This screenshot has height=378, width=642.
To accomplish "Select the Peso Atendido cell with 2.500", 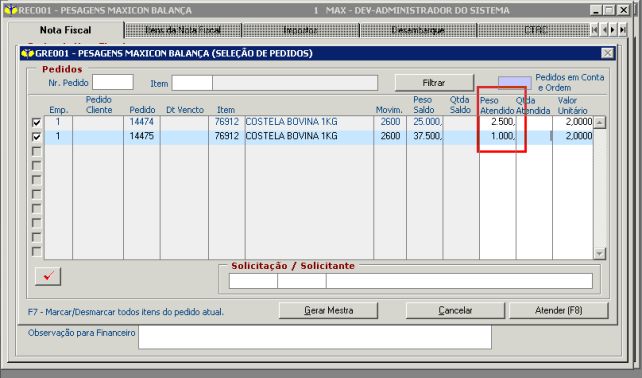I will [497, 122].
